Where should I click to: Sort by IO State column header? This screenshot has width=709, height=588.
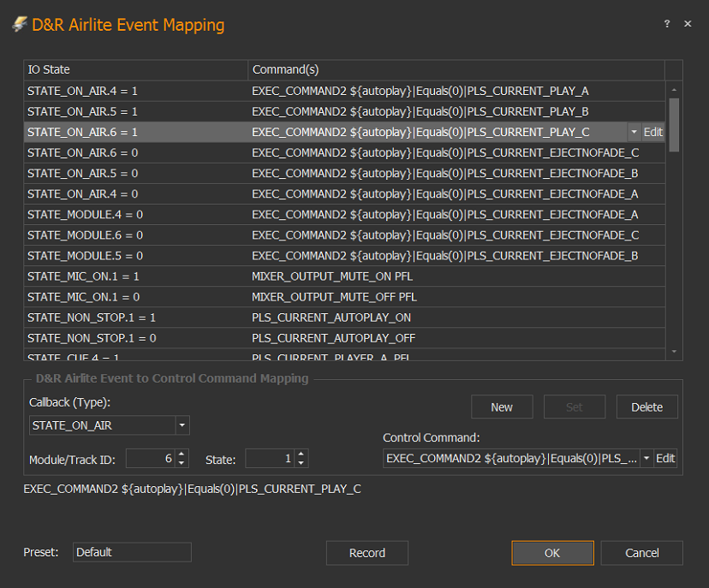click(135, 69)
